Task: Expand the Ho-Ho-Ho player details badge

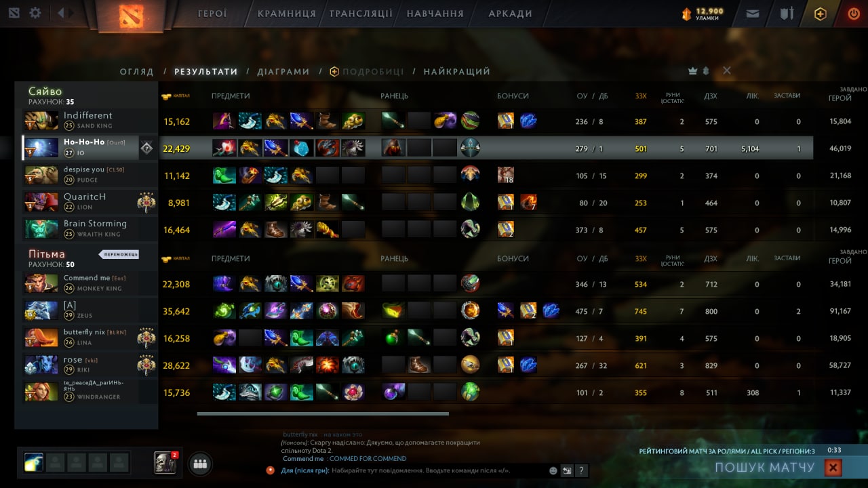Action: pyautogui.click(x=147, y=148)
